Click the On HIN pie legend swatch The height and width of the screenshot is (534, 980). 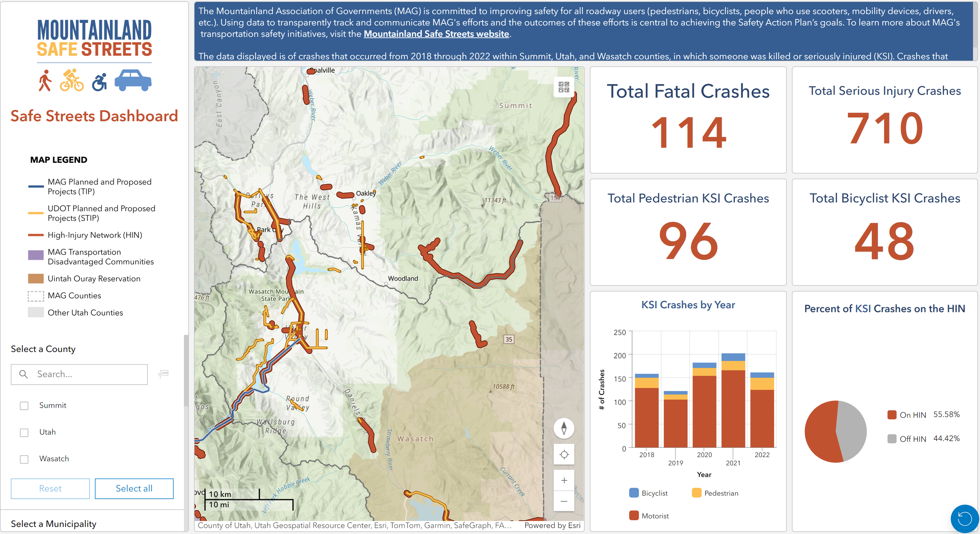pyautogui.click(x=892, y=415)
